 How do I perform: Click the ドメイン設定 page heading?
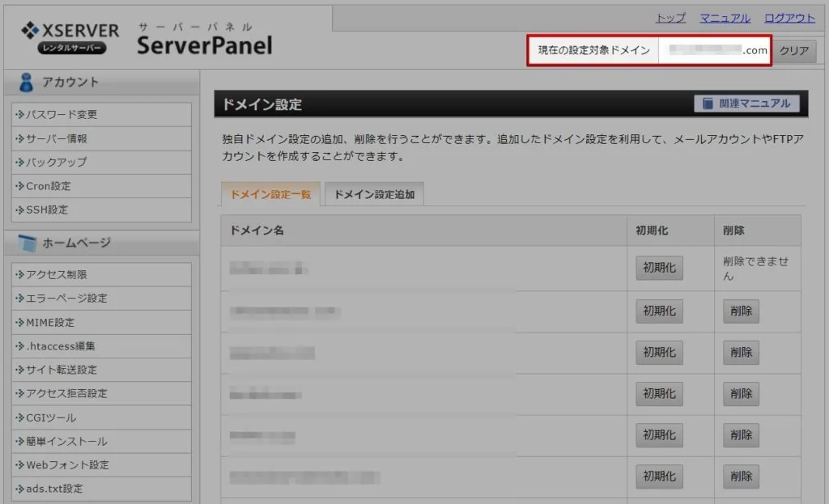pos(262,104)
